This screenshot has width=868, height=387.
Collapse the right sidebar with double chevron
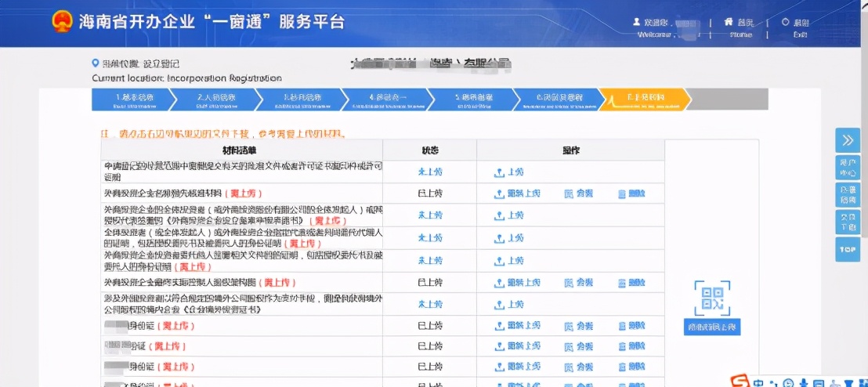848,140
